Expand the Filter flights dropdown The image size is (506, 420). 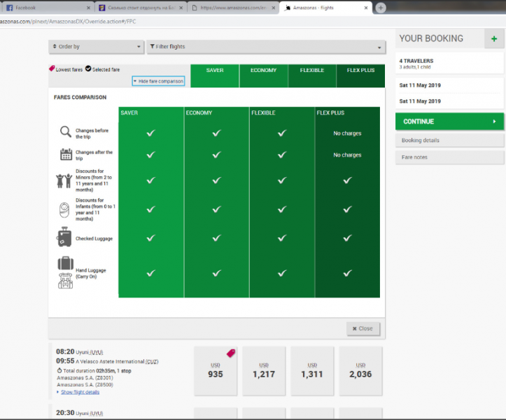pos(266,47)
